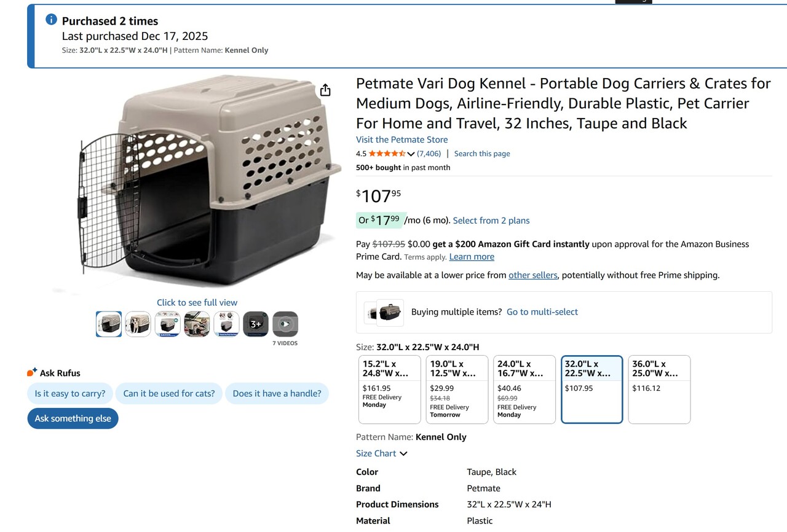Ask Rufus "Is it easy to carry?"
Image resolution: width=787 pixels, height=532 pixels.
click(70, 394)
